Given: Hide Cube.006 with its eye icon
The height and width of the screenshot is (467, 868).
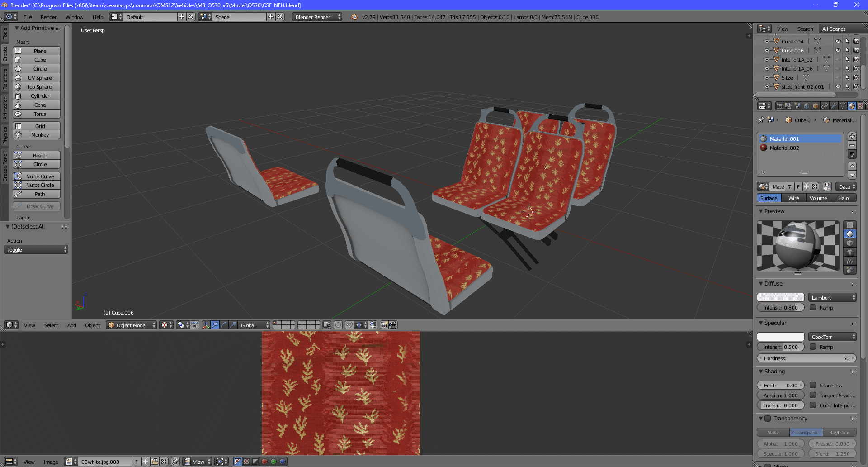Looking at the screenshot, I should click(838, 50).
